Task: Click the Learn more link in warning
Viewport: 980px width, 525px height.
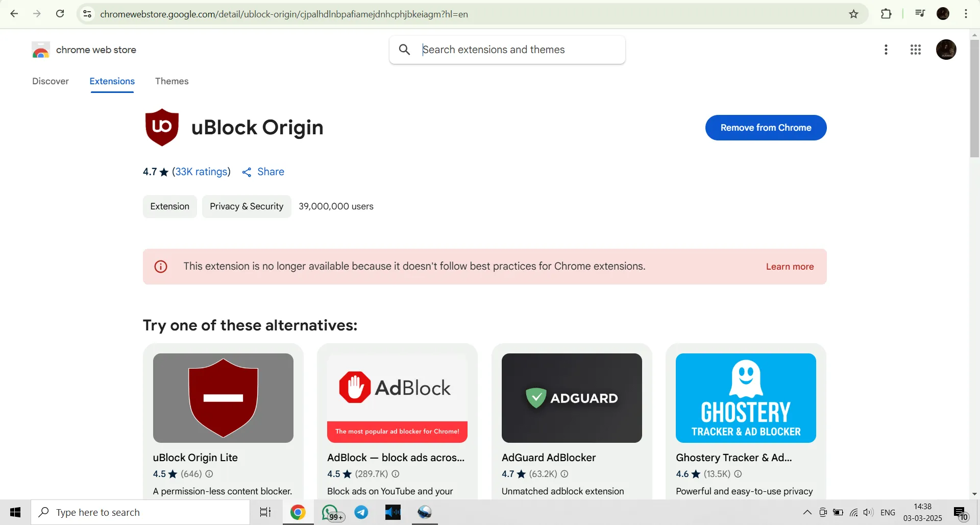Action: click(x=790, y=267)
